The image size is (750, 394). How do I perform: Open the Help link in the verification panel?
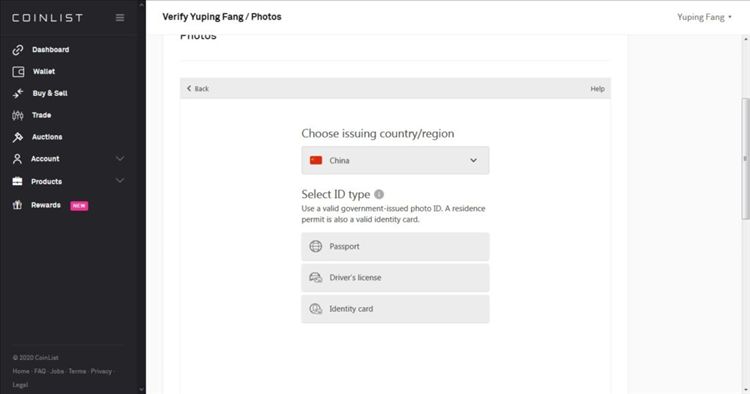(x=597, y=88)
